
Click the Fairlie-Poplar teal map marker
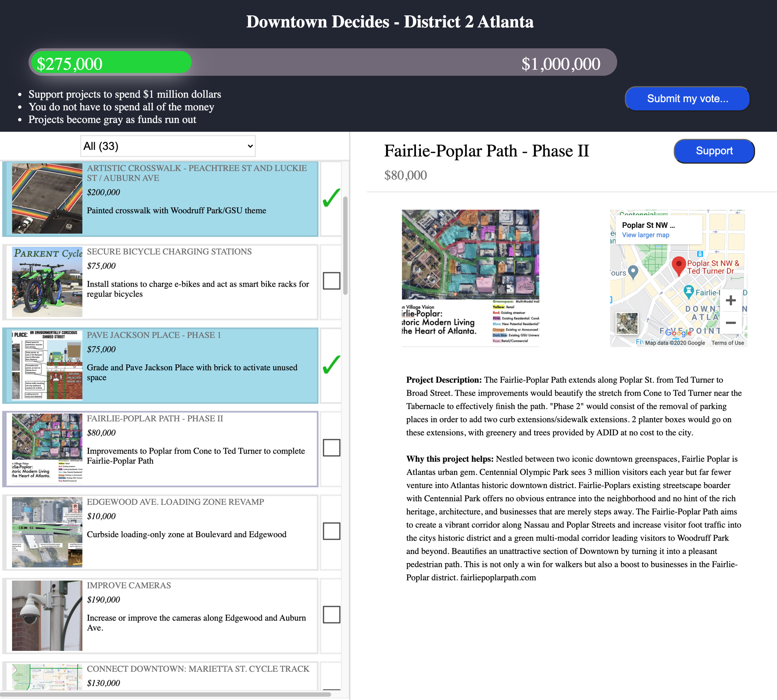point(688,292)
